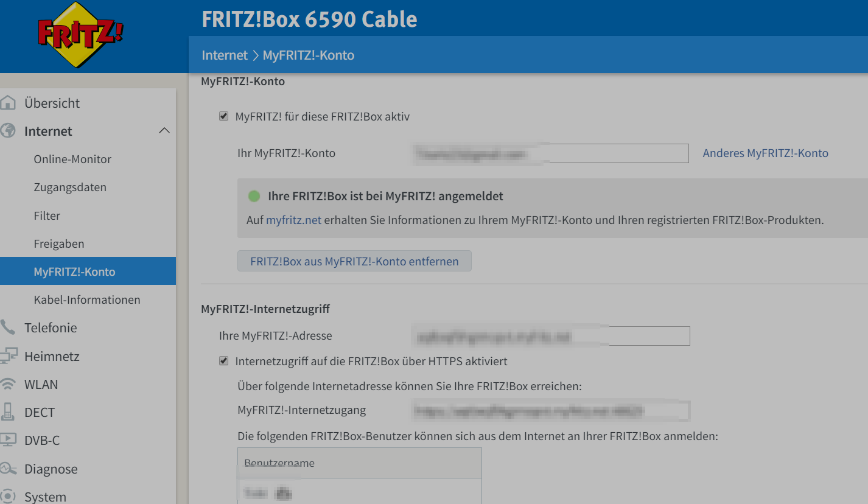The width and height of the screenshot is (868, 504).
Task: Click Anderes MyFRITZ!-Konto link
Action: (765, 153)
